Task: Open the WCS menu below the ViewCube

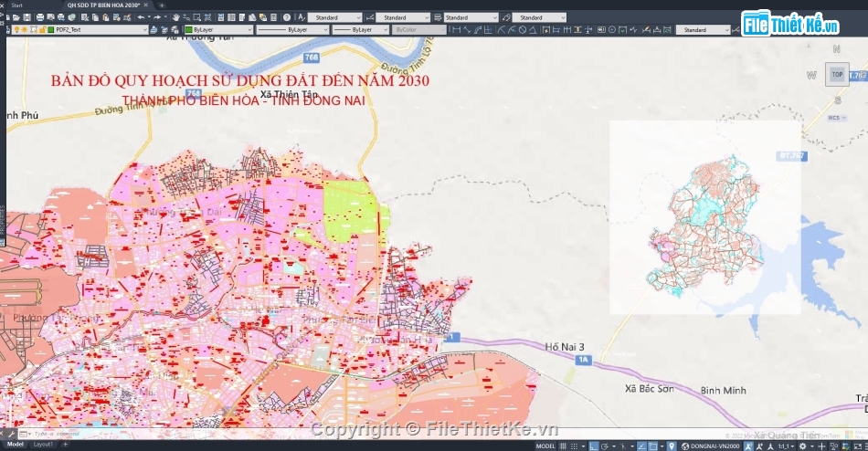Action: tap(835, 118)
